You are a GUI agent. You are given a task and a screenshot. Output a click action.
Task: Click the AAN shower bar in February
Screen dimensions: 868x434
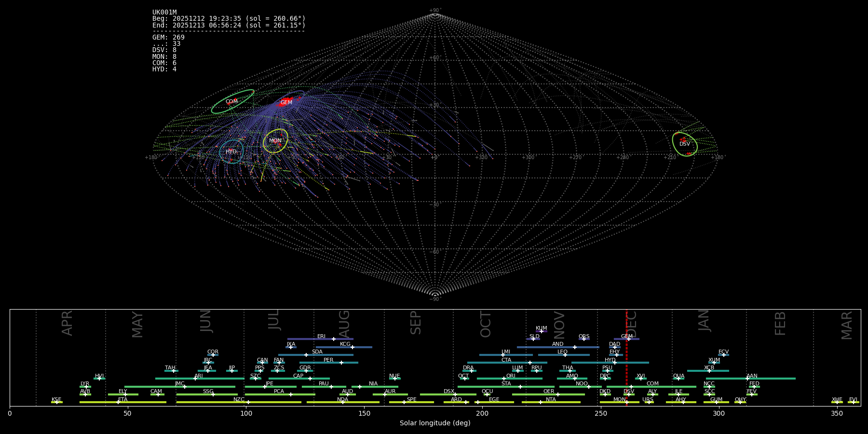point(751,379)
